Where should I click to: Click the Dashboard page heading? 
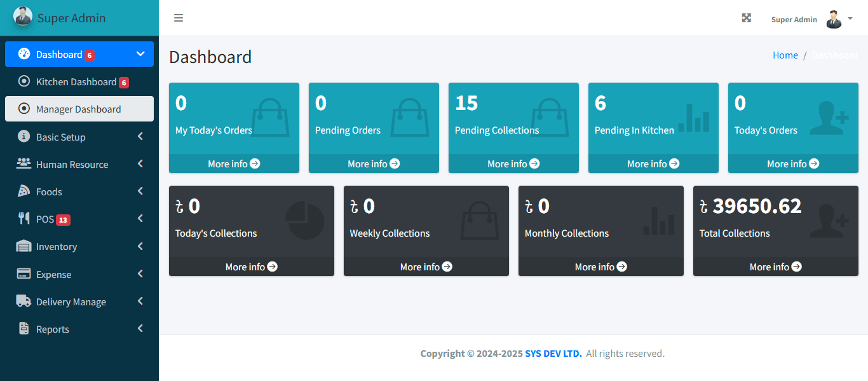(210, 57)
